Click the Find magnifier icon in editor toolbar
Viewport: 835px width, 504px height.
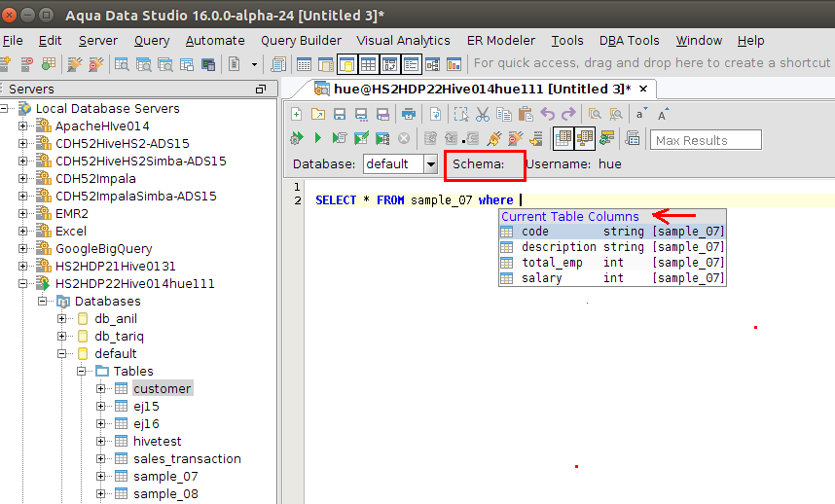point(595,114)
